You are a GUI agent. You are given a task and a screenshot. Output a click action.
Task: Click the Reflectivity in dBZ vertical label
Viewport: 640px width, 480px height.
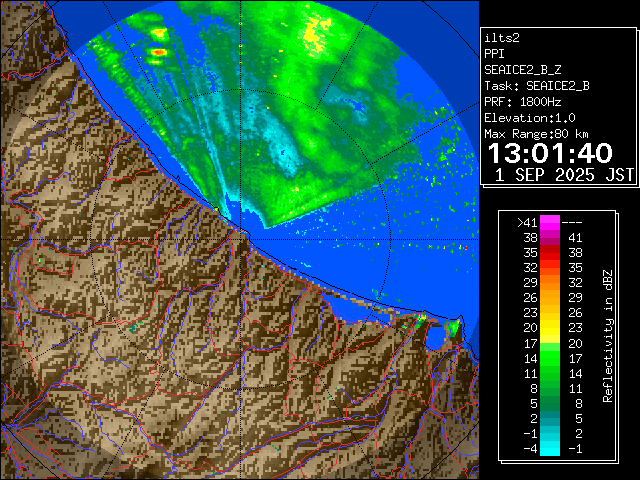pos(607,335)
